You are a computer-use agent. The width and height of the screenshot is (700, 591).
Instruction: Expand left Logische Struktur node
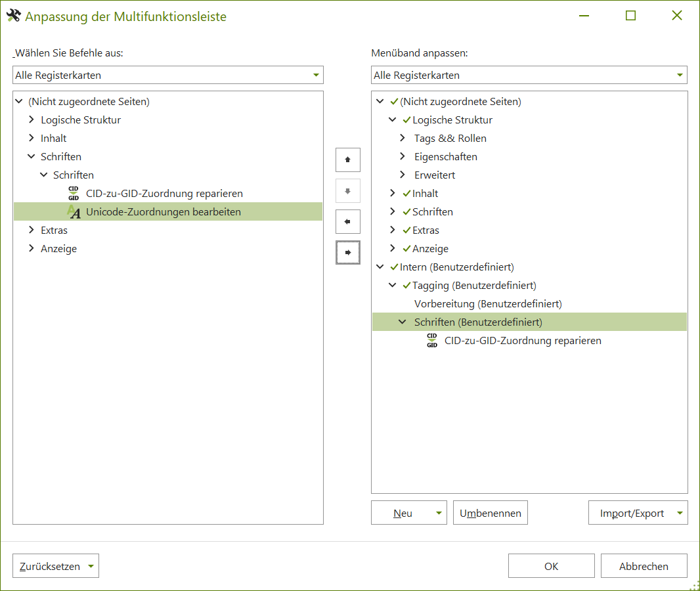pos(32,120)
